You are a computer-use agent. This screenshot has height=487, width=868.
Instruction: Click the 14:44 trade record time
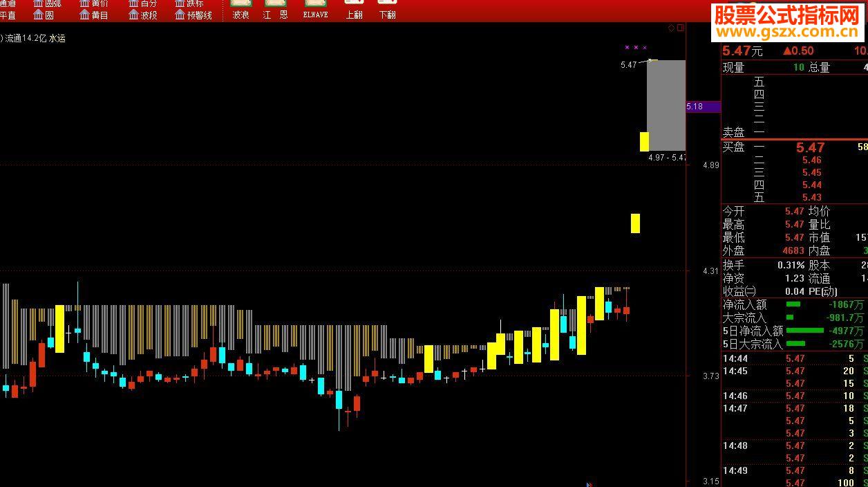tap(735, 358)
